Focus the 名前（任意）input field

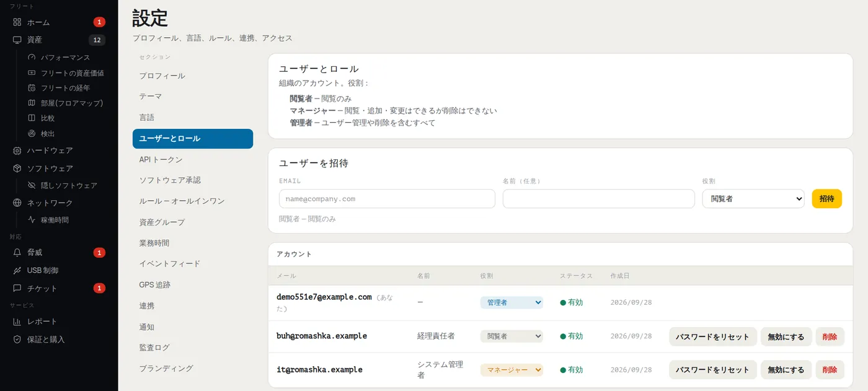(x=599, y=199)
